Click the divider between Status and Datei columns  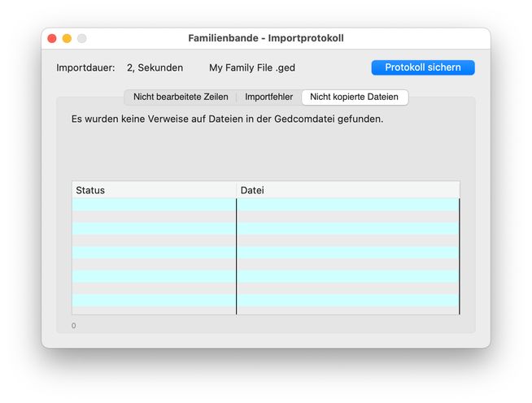pos(237,190)
